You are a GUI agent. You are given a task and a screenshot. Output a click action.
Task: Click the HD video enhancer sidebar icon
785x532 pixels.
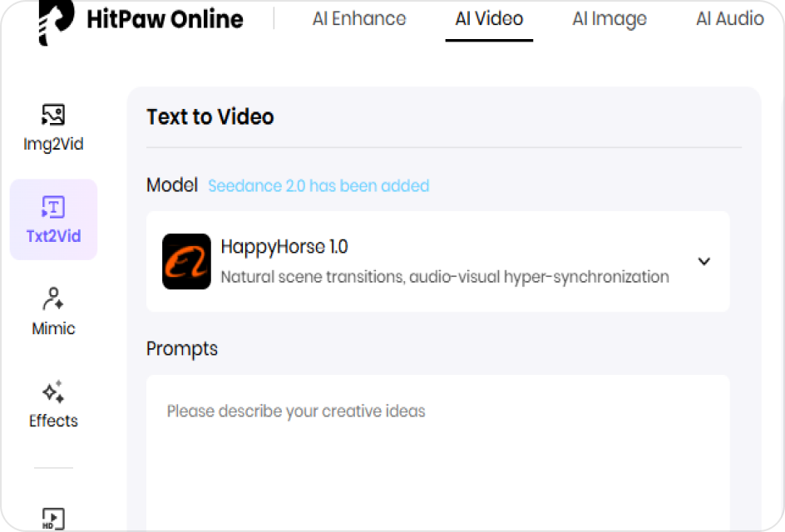53,519
